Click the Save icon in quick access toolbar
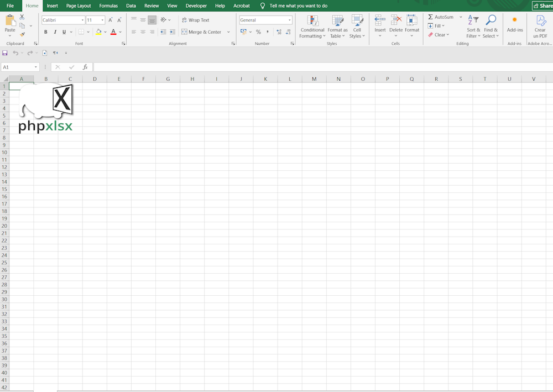The width and height of the screenshot is (553, 392). (5, 53)
